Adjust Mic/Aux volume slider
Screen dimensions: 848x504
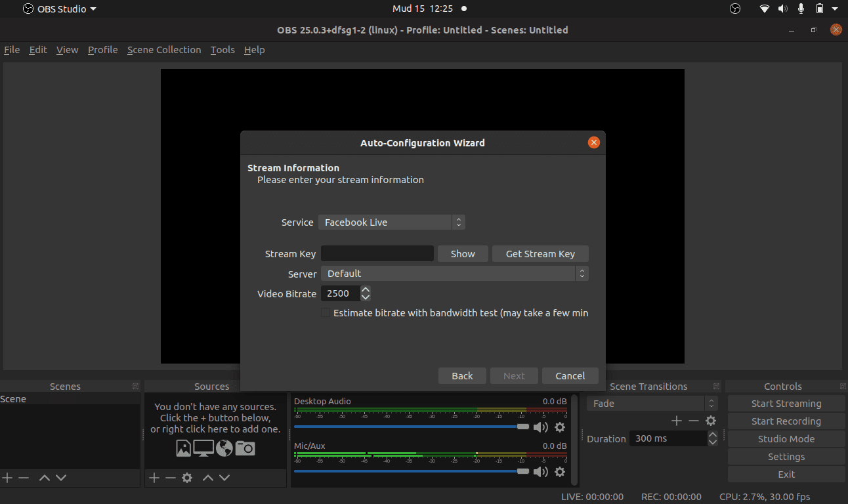[x=412, y=471]
